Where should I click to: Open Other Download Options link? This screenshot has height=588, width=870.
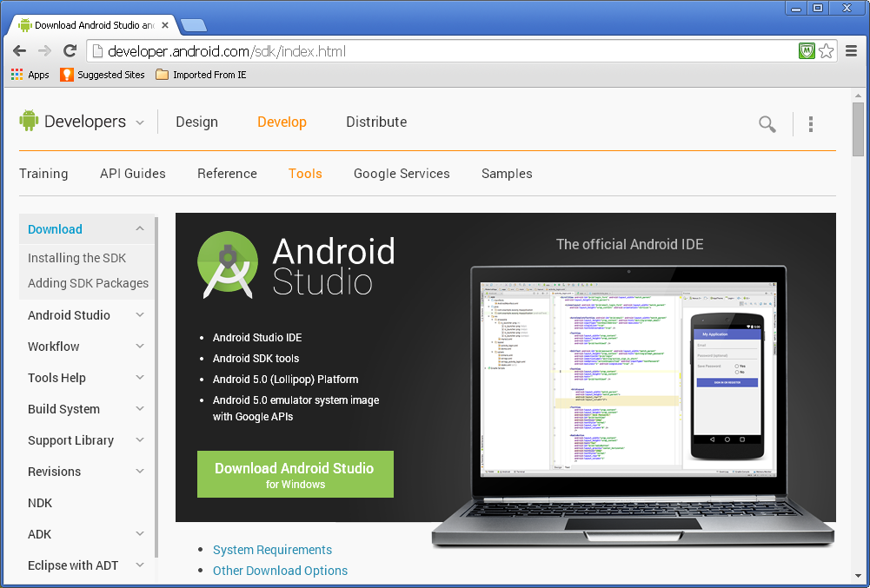pos(280,571)
